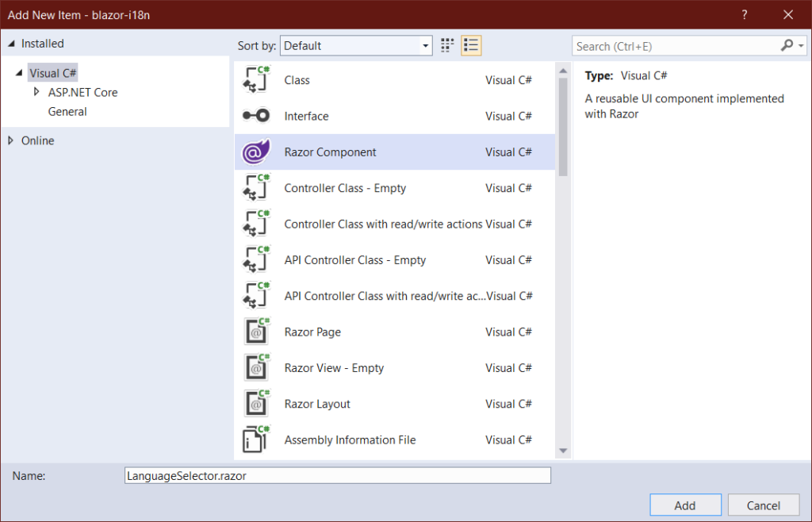Image resolution: width=812 pixels, height=522 pixels.
Task: Click icon for Controller Class with read/write actions
Action: point(257,224)
